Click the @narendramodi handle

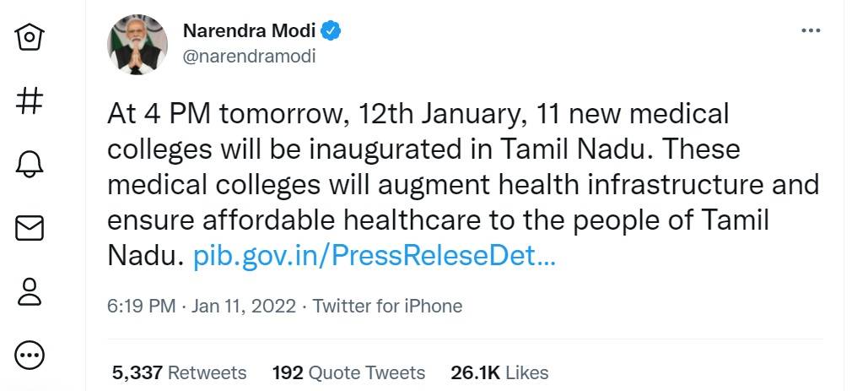(x=249, y=57)
